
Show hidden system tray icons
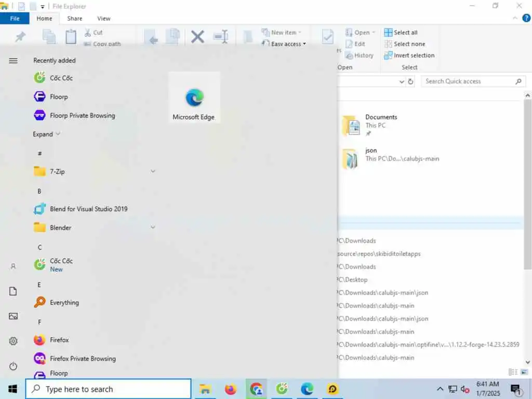click(440, 389)
